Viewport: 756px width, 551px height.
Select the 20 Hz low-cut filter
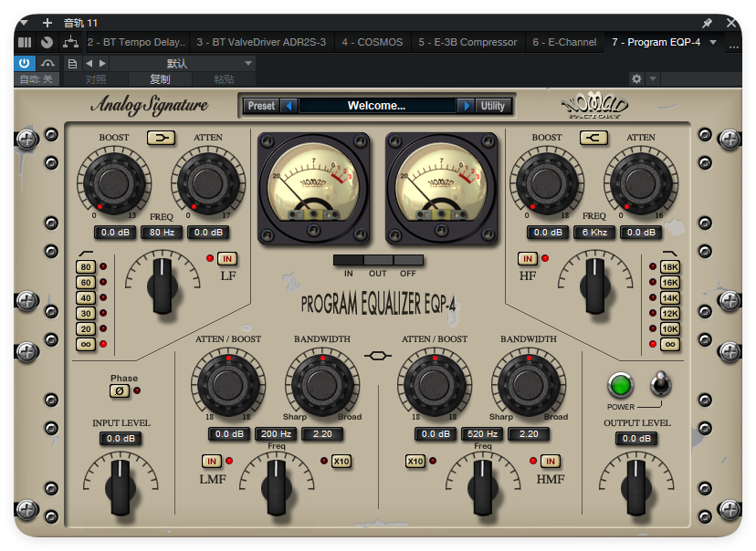coord(86,328)
